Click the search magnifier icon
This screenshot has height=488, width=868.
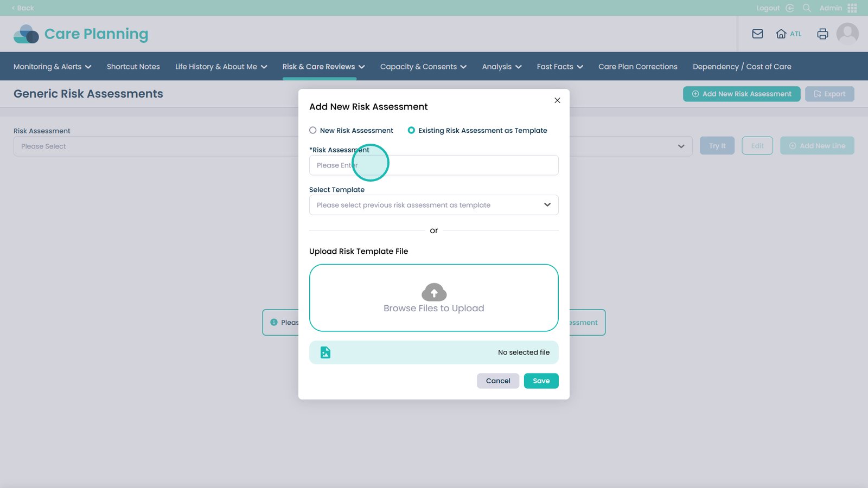(x=807, y=8)
